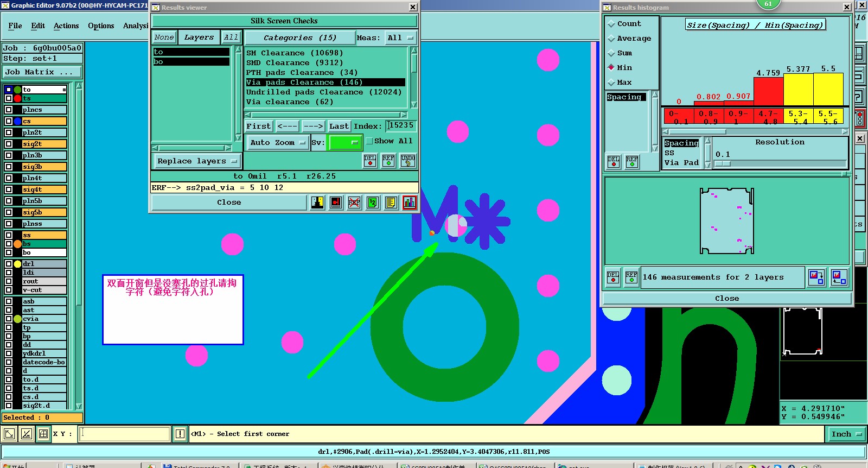Select the Sum radio option
The image size is (868, 468).
(x=611, y=53)
